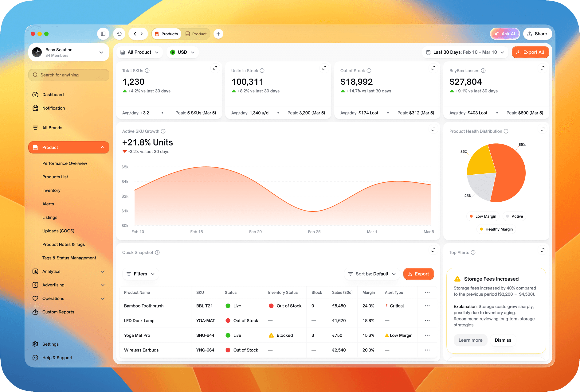Open Products List submenu item
Screen dimensions: 580x392
tap(55, 177)
